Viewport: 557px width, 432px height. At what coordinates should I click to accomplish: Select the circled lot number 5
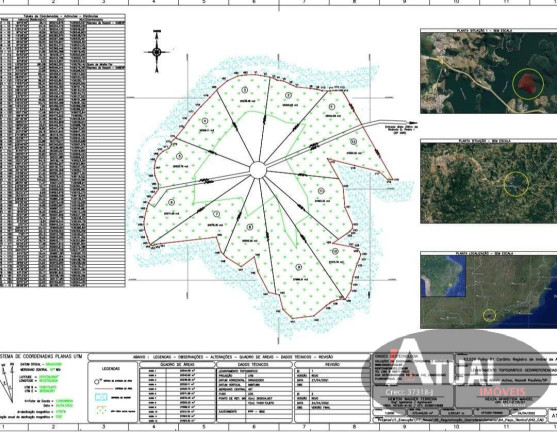pos(179,156)
